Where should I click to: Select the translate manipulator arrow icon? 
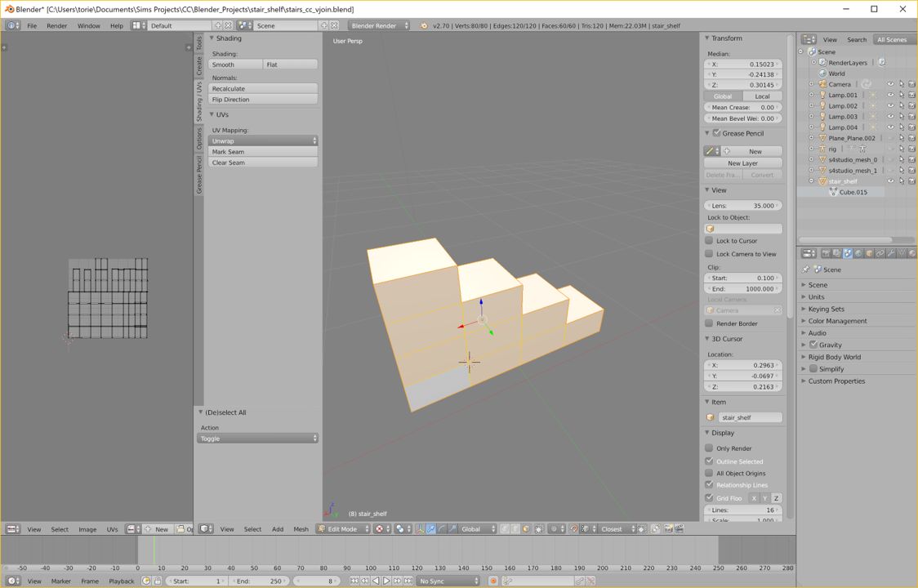tap(431, 529)
